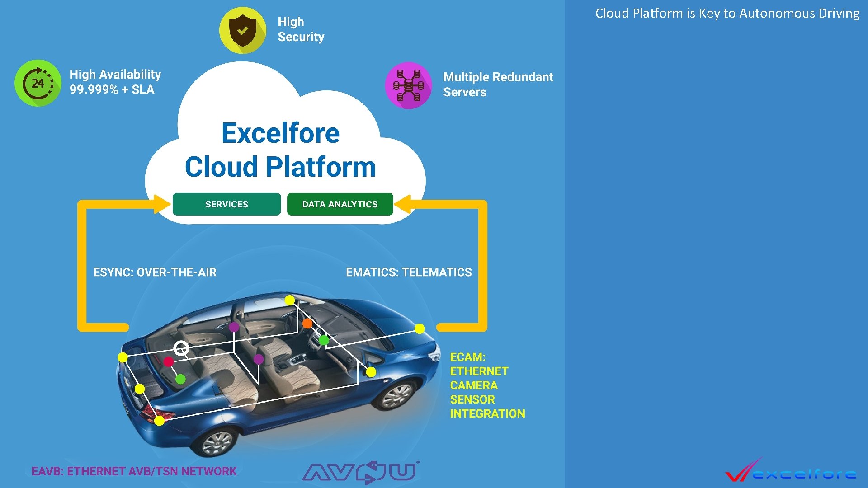Screen dimensions: 868x488
Task: Click the AVNU logo
Action: coord(361,472)
